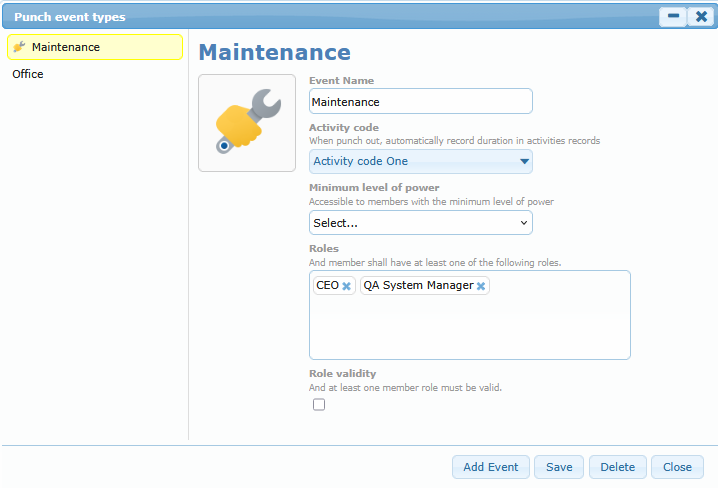Delete the Maintenance event
The height and width of the screenshot is (488, 718).
pos(617,467)
